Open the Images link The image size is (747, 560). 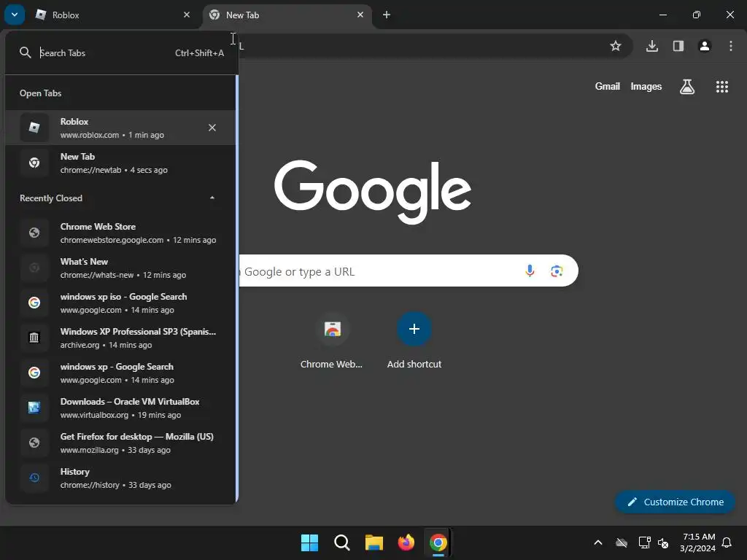646,86
